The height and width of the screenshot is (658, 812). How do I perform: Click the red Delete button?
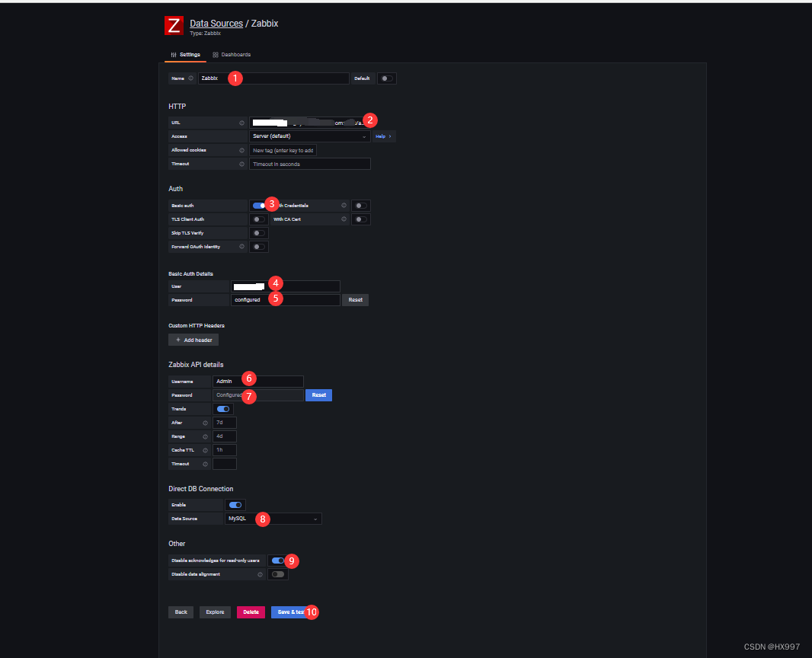click(x=251, y=612)
